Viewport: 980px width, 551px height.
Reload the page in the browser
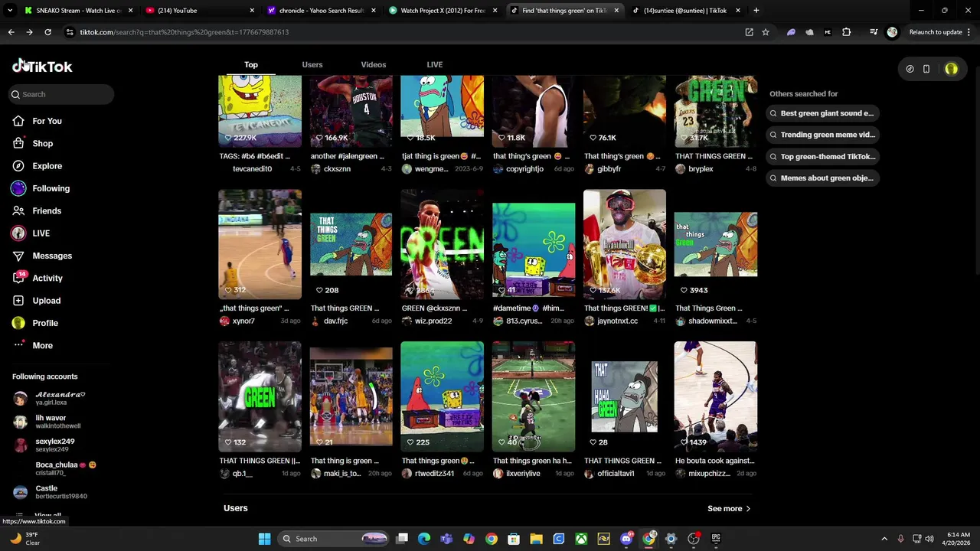click(x=47, y=32)
